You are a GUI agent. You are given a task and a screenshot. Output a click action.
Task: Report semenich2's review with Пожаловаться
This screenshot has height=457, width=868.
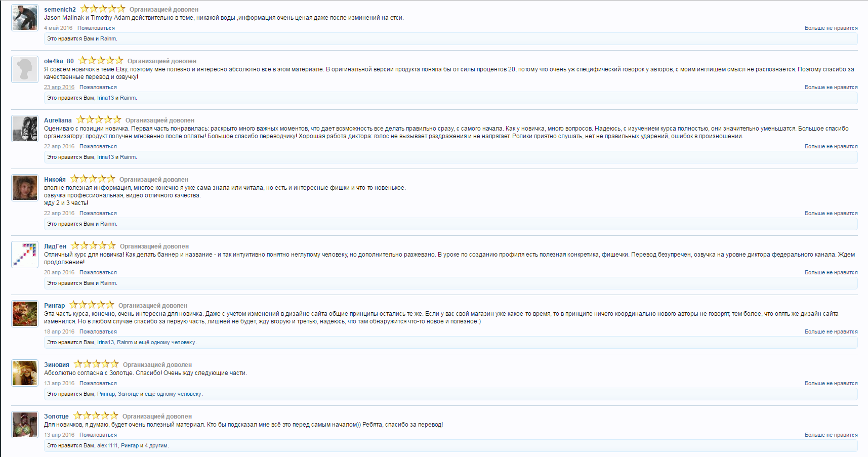tap(96, 28)
